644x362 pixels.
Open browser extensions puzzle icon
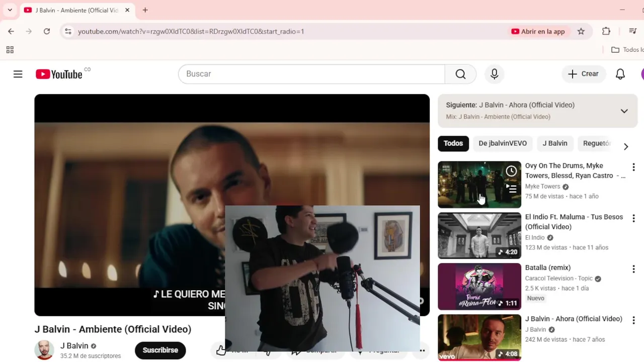(606, 31)
